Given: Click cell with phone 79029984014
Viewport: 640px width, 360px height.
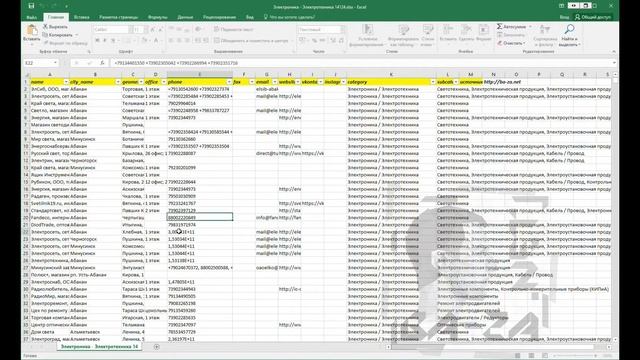Looking at the screenshot, I should 200,103.
